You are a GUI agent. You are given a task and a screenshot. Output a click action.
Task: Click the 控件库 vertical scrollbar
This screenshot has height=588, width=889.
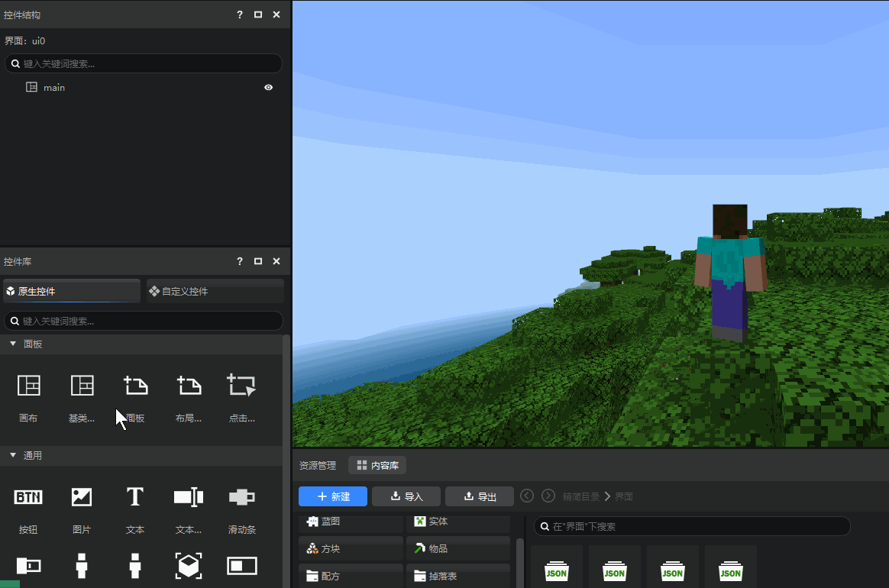[286, 460]
